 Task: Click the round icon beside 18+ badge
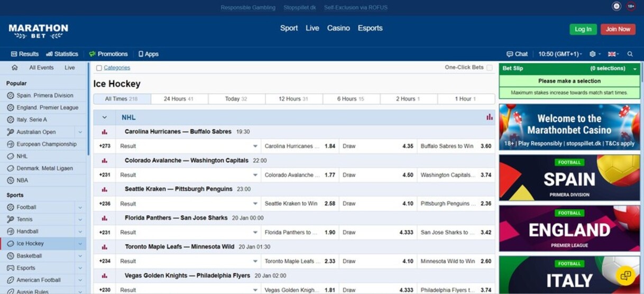click(x=617, y=6)
